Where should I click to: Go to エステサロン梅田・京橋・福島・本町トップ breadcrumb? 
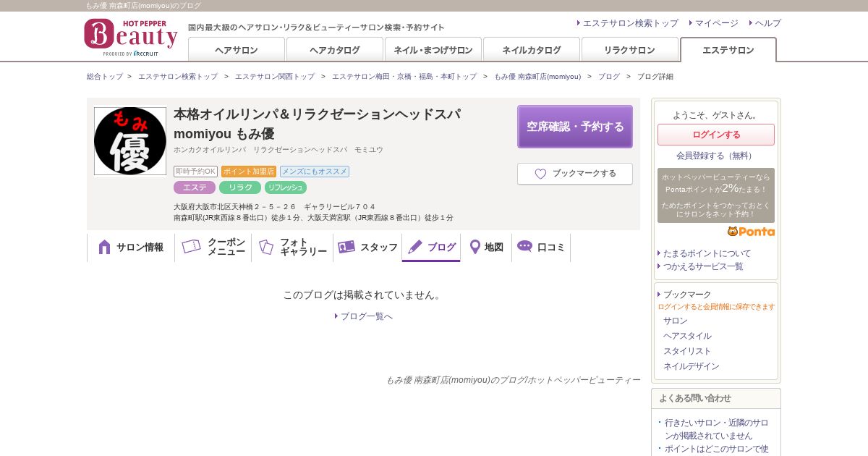(x=404, y=77)
